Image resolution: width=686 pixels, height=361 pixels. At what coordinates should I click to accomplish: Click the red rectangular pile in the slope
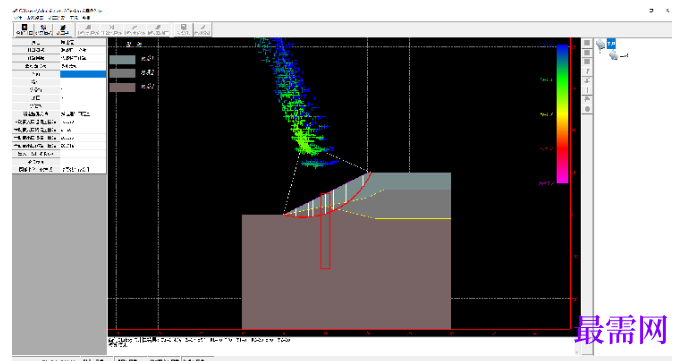[325, 231]
